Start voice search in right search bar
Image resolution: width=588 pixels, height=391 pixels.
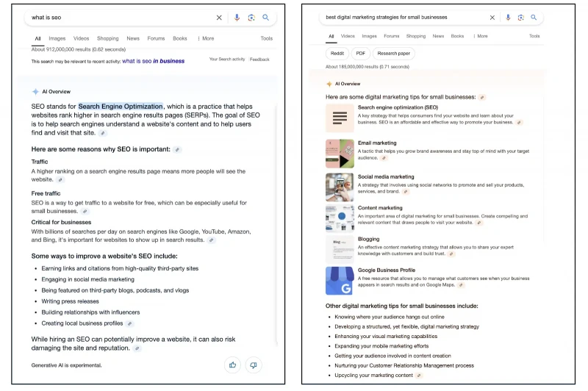click(508, 18)
